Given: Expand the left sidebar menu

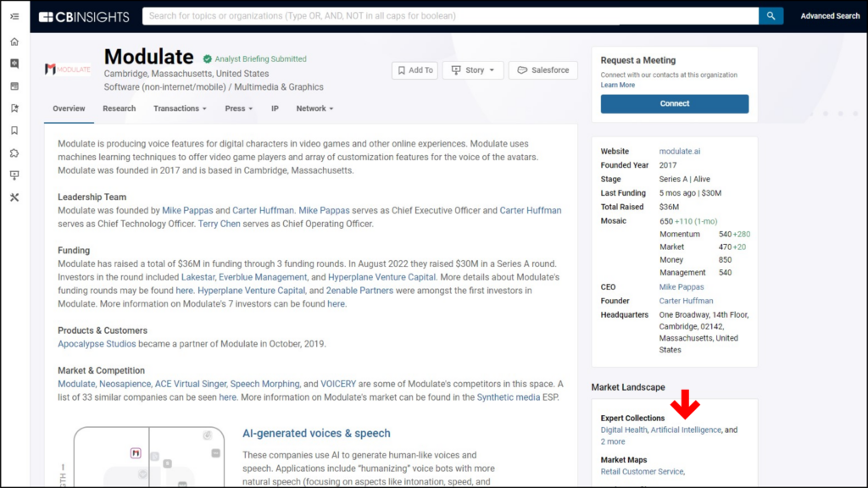Looking at the screenshot, I should pos(14,16).
